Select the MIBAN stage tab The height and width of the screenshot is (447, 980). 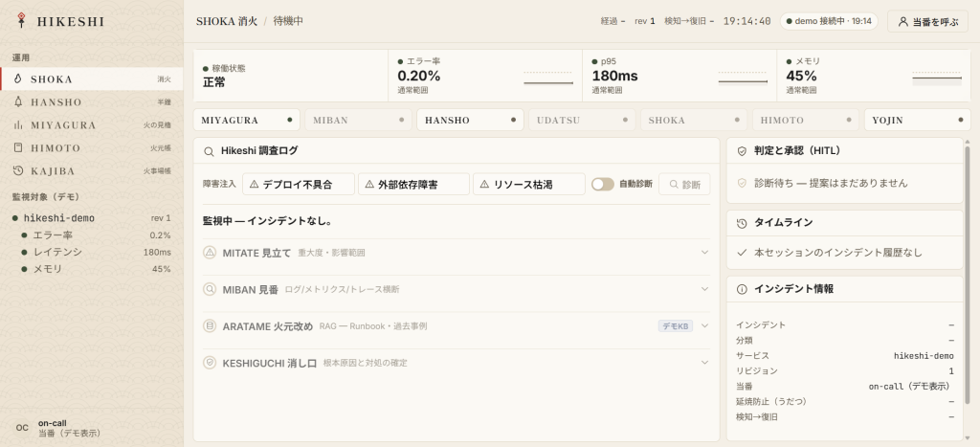pos(359,120)
